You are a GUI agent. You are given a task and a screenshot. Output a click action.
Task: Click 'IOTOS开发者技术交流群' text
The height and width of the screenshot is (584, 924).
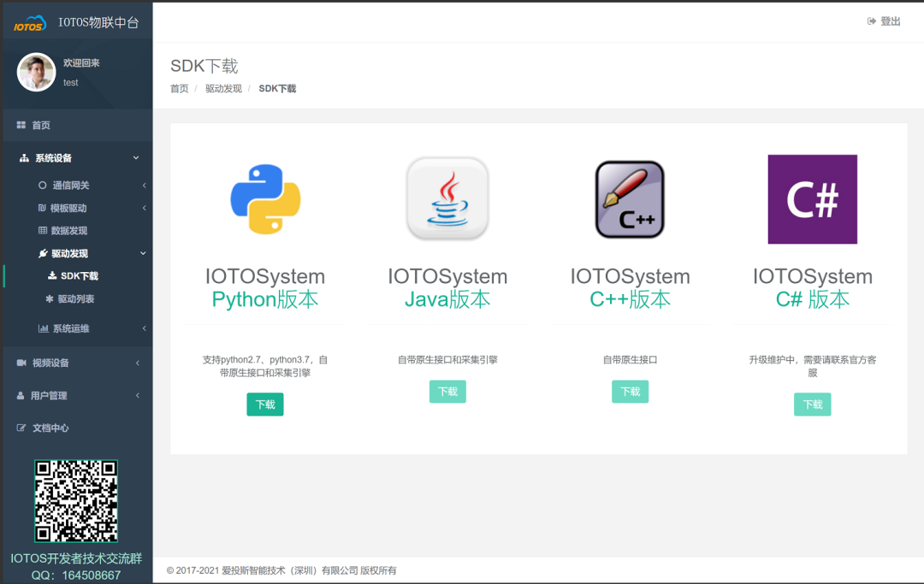click(x=76, y=558)
